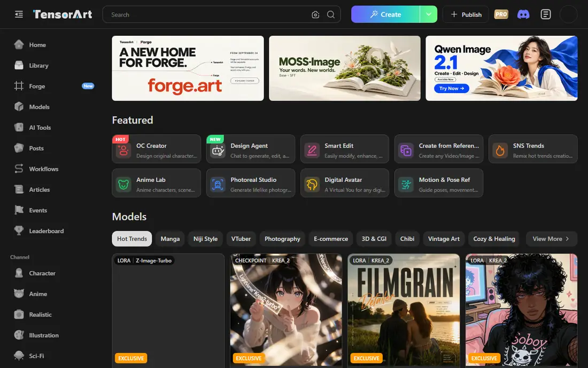Click Try Now on Qwen Image banner
Viewport: 588px width, 368px height.
[452, 89]
